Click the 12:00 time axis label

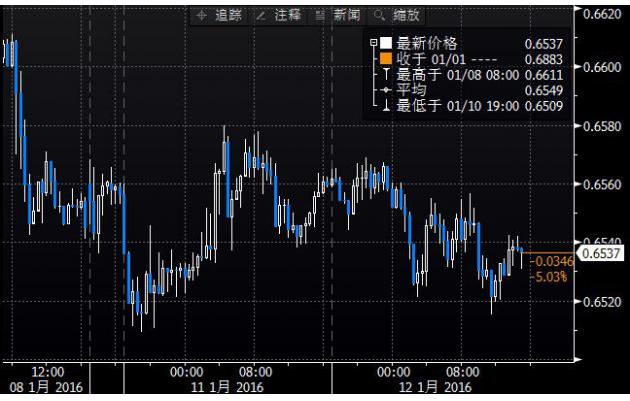(x=47, y=372)
